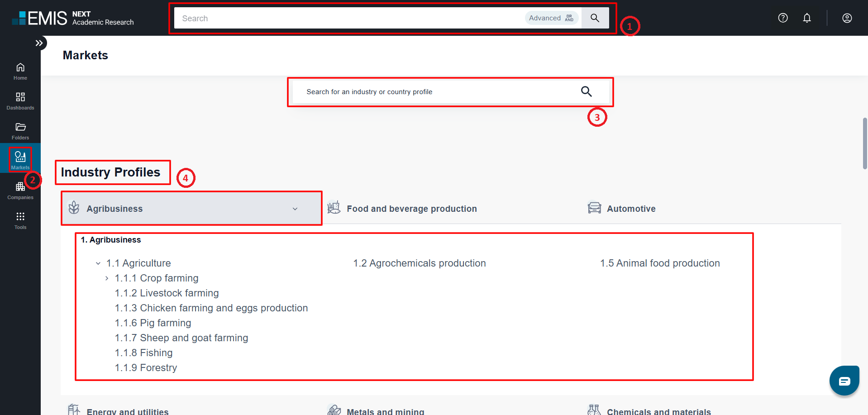Click the vertical page scrollbar
868x415 pixels.
(865, 143)
